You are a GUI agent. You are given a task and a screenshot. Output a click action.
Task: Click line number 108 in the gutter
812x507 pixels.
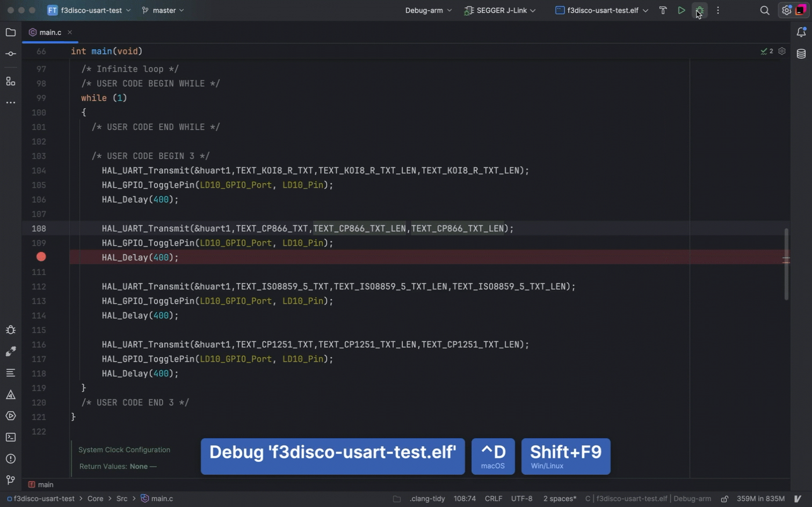tap(39, 229)
